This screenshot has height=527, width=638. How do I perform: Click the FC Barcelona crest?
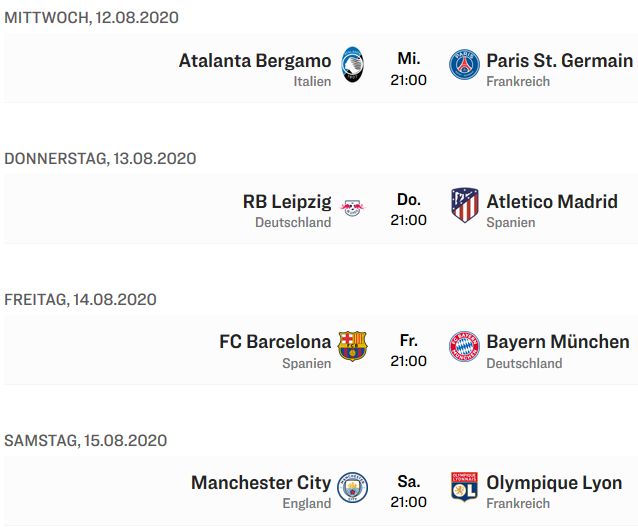(352, 346)
